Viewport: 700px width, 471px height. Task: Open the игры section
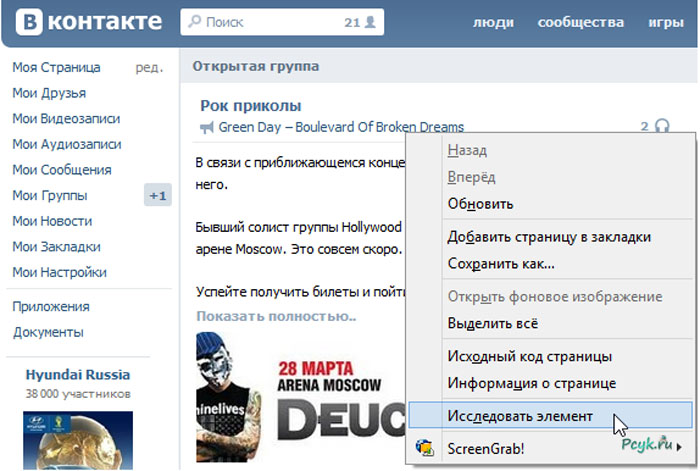point(666,22)
